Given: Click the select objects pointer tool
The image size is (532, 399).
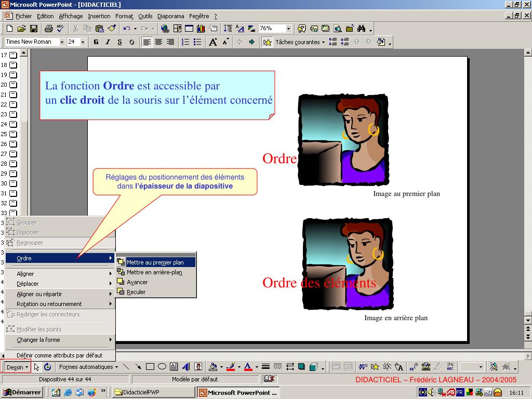Looking at the screenshot, I should 37,367.
